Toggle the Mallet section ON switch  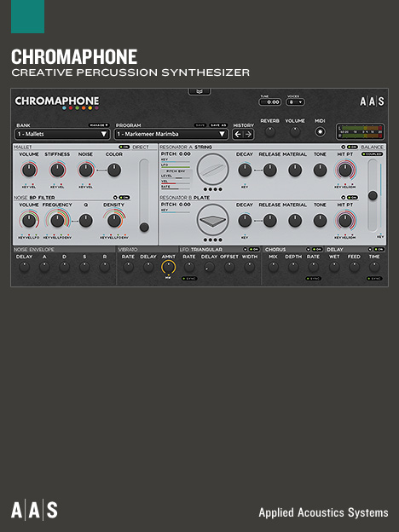tap(124, 147)
